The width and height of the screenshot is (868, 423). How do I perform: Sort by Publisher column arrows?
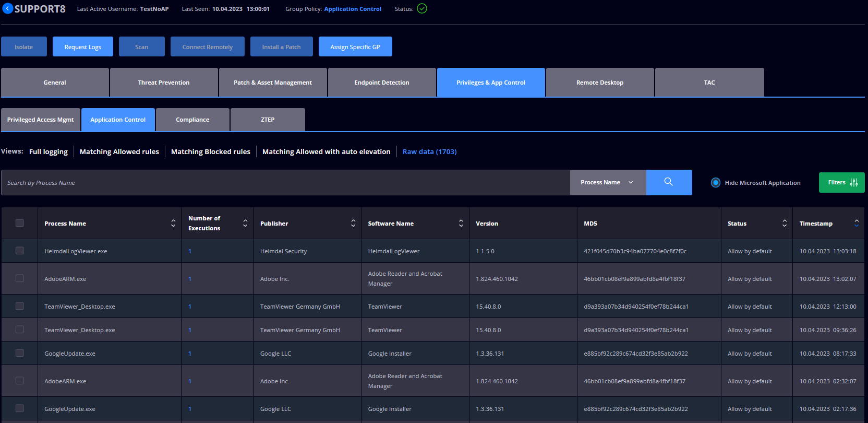353,223
